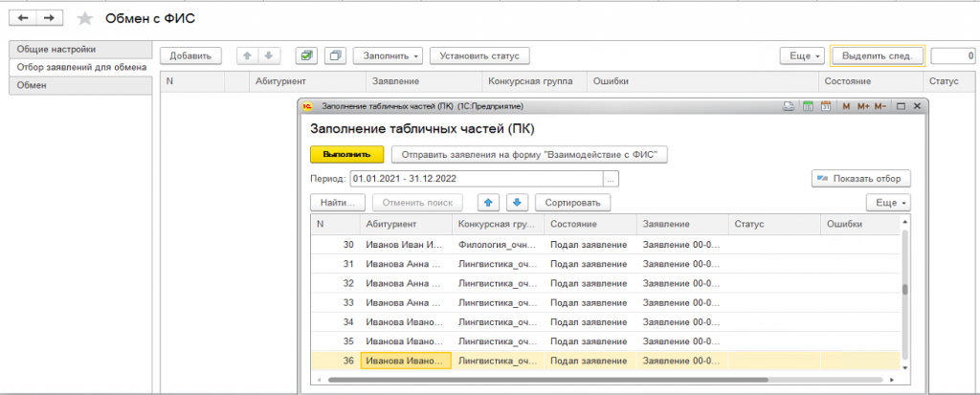Click N column header in dialog table
980x395 pixels.
(x=336, y=224)
